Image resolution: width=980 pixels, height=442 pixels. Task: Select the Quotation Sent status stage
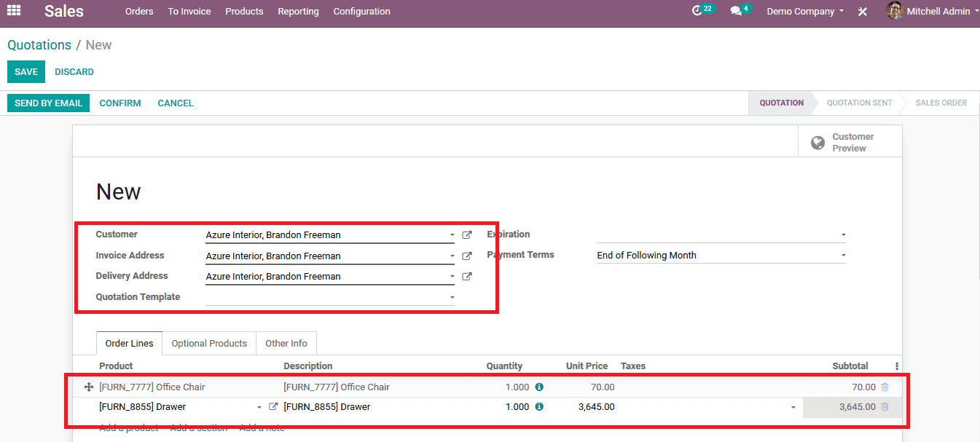[859, 103]
